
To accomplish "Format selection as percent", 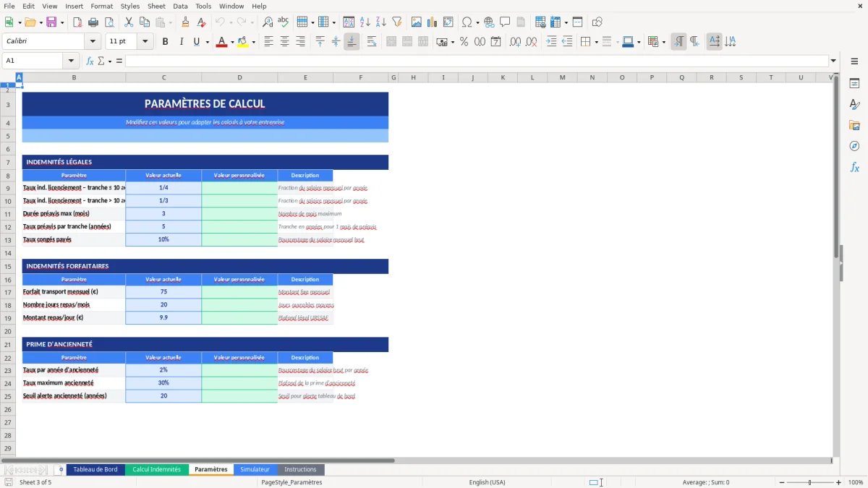I will [x=464, y=41].
